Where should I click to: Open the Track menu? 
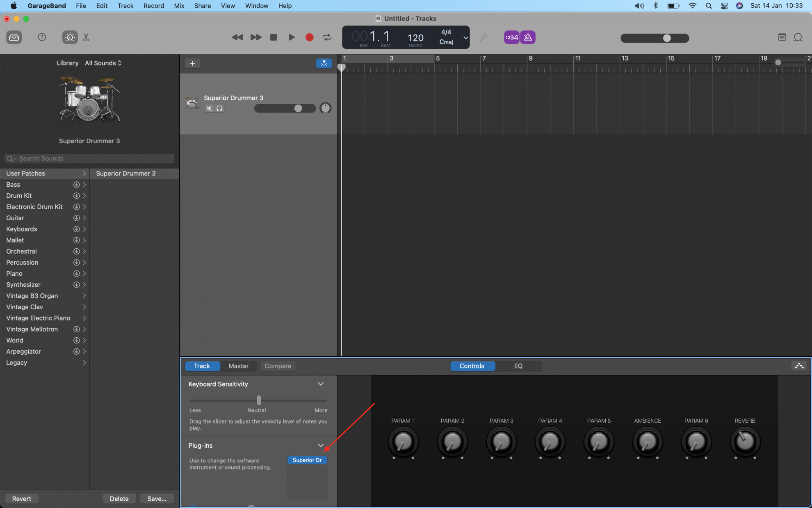pos(125,6)
